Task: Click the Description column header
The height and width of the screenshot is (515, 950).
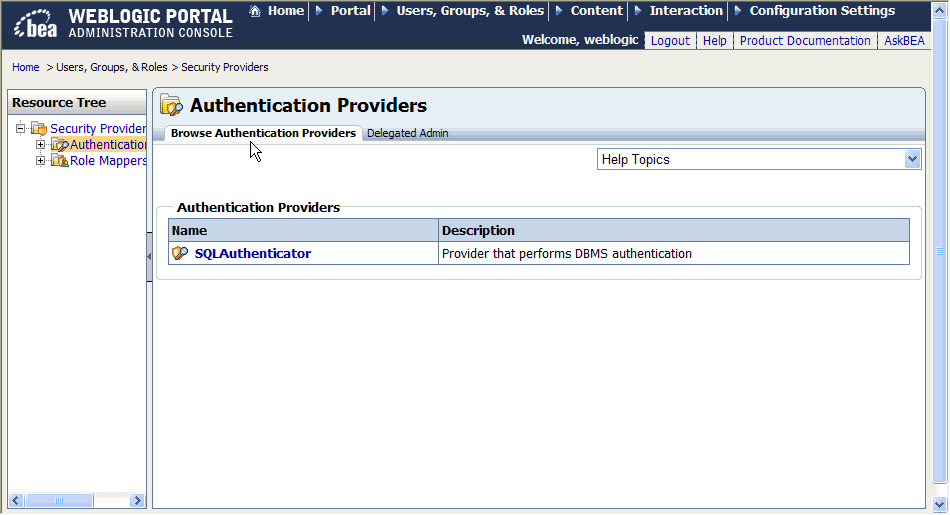Action: [x=674, y=230]
